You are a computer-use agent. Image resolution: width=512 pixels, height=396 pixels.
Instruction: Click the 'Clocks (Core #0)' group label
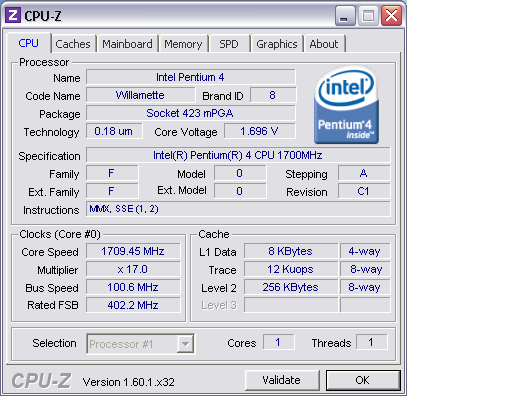click(60, 234)
